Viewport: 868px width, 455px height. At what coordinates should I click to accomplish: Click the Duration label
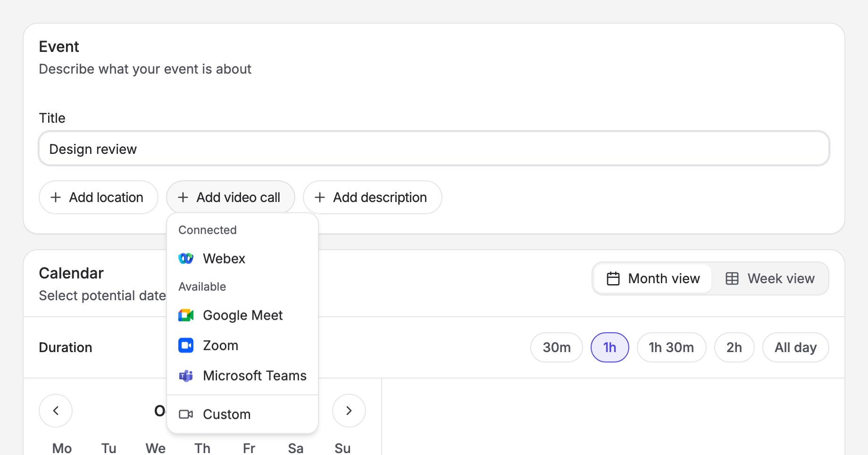(66, 347)
